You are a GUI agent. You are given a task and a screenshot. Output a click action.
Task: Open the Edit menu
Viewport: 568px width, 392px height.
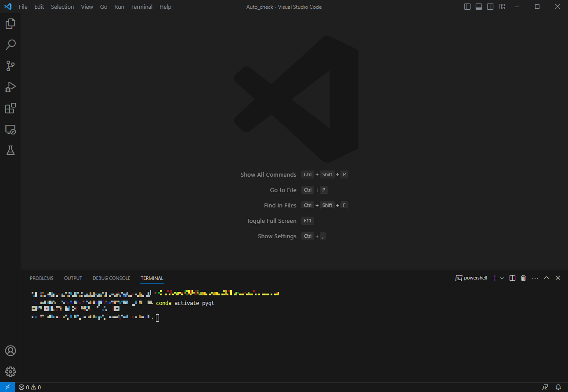[x=39, y=7]
